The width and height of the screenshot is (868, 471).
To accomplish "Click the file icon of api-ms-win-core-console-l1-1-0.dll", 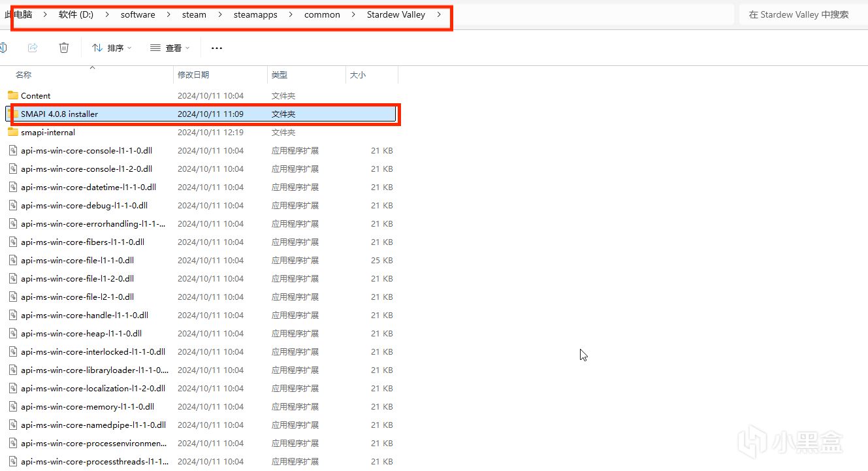I will click(x=13, y=150).
